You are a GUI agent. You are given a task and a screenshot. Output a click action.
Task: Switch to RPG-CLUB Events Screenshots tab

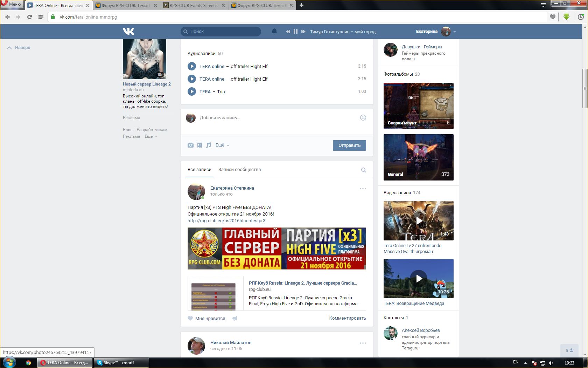point(194,5)
